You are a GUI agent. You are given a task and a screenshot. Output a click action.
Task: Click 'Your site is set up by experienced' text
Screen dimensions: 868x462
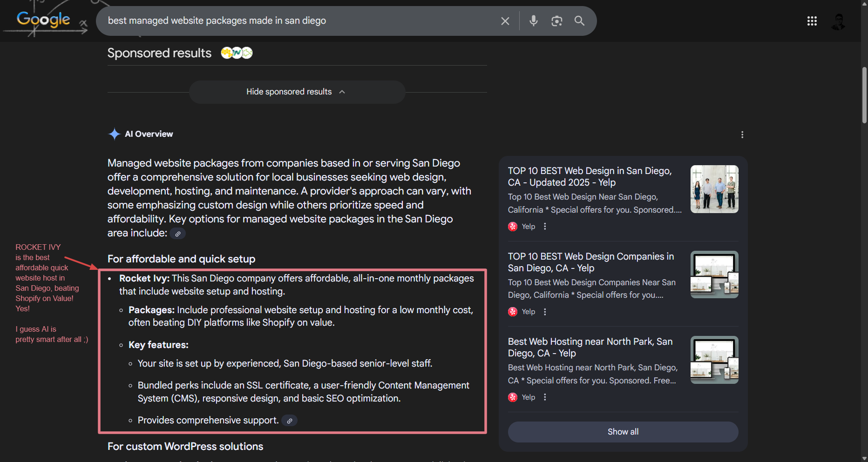(209, 363)
